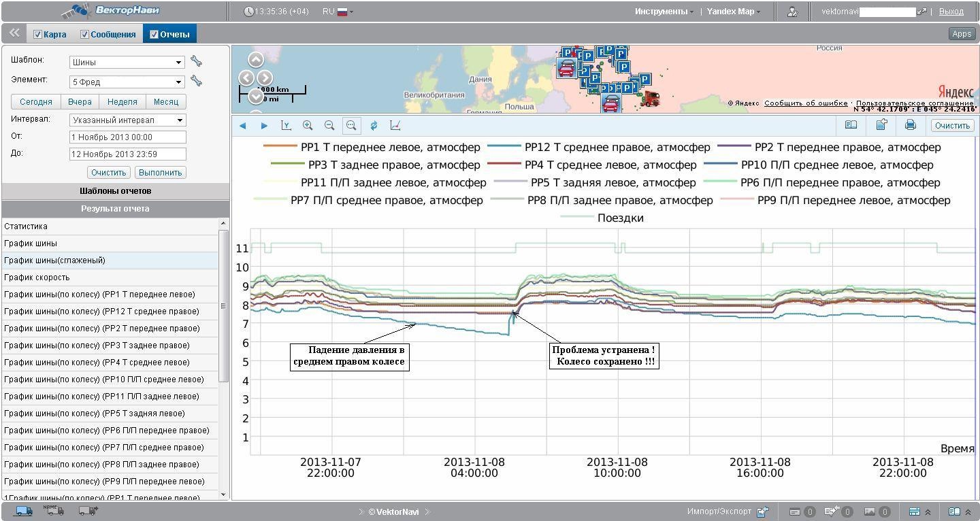980x521 pixels.
Task: Zoom in on the chart with magnifier plus
Action: 308,125
